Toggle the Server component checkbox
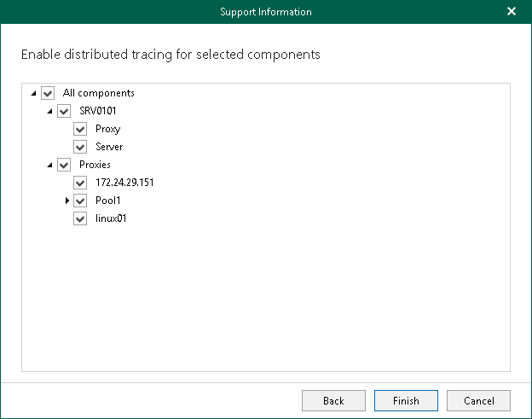 (80, 147)
